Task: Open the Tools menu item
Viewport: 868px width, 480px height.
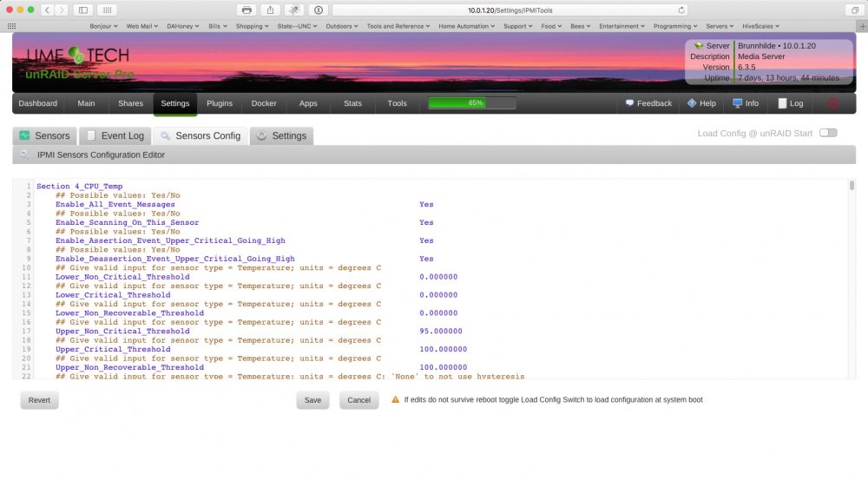Action: (397, 103)
